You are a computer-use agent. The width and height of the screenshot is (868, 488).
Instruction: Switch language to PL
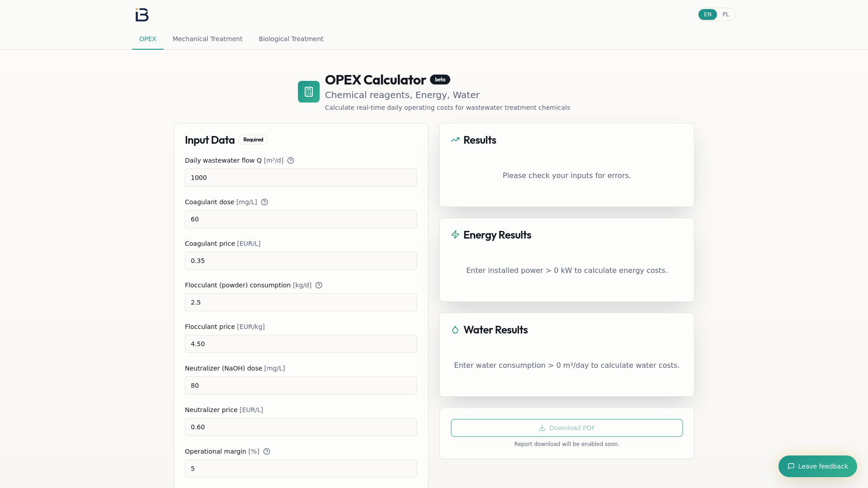pyautogui.click(x=726, y=14)
